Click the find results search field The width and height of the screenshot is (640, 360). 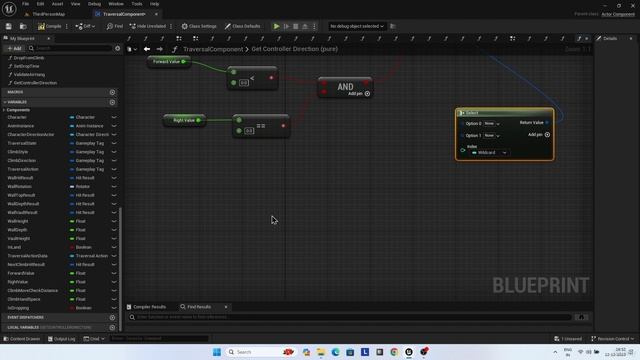[x=351, y=317]
